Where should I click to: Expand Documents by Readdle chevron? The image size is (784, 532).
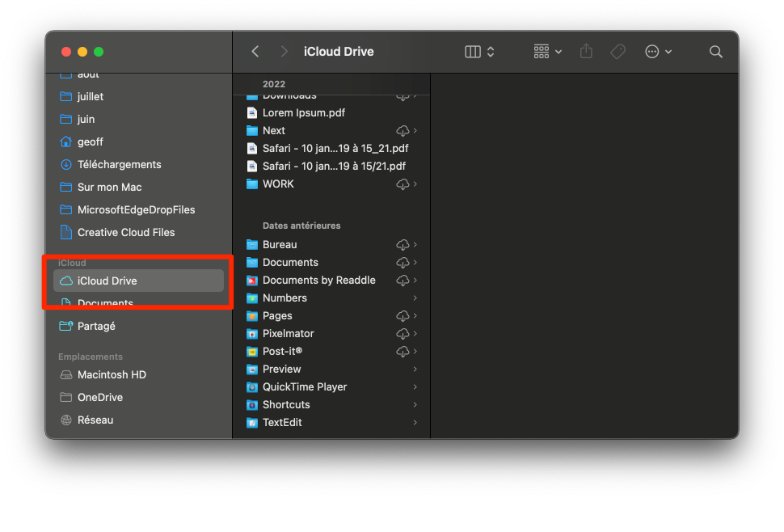(x=415, y=280)
